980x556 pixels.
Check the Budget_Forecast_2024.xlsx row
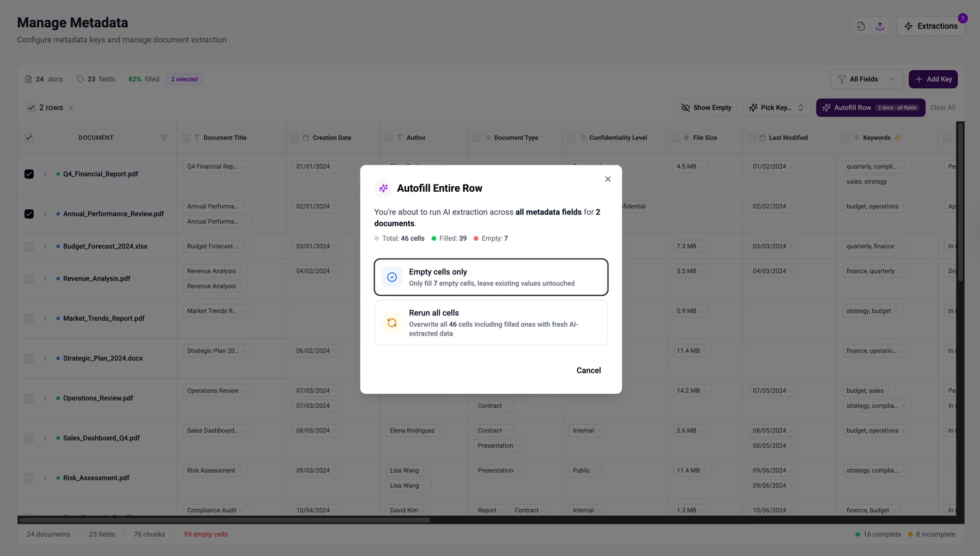29,247
